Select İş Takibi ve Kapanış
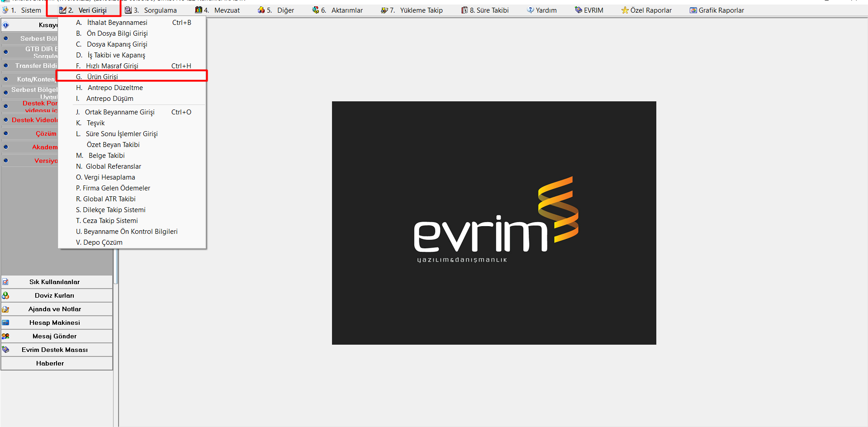Screen dimensions: 868x427 point(132,55)
